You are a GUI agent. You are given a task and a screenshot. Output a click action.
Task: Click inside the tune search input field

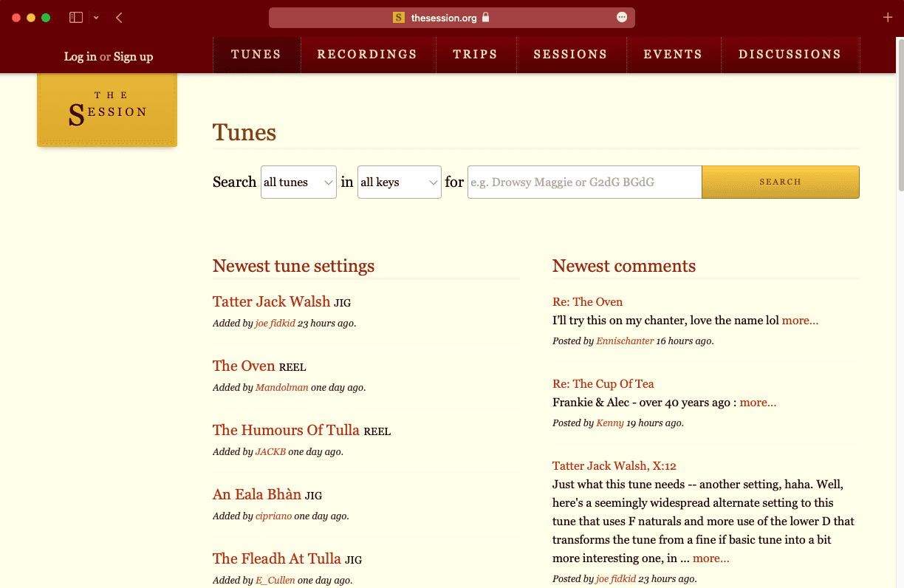(x=583, y=182)
